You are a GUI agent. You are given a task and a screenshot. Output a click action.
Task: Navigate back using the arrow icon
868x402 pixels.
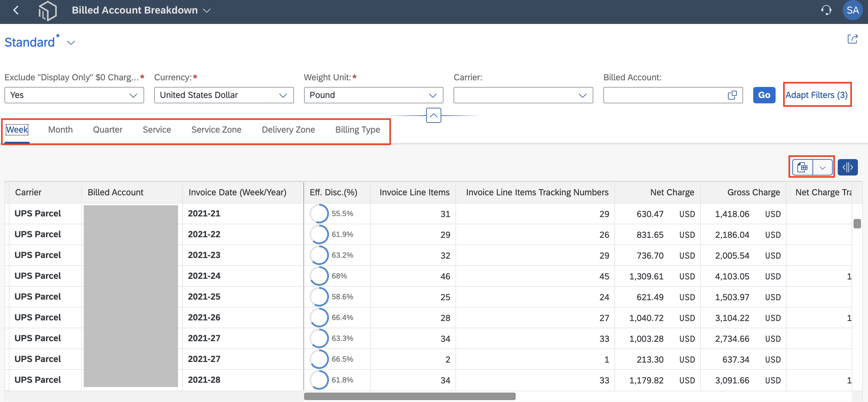(x=16, y=10)
